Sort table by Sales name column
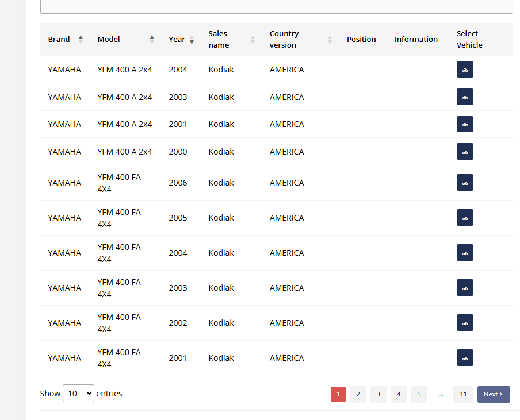The width and height of the screenshot is (520, 420). point(231,40)
